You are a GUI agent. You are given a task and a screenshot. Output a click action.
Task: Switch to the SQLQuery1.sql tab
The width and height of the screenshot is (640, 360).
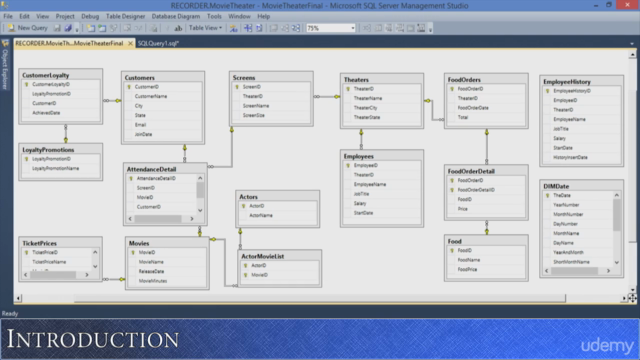click(158, 43)
